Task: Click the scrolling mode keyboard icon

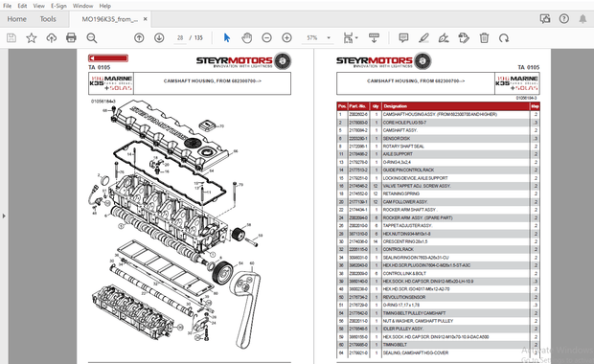Action: click(374, 38)
